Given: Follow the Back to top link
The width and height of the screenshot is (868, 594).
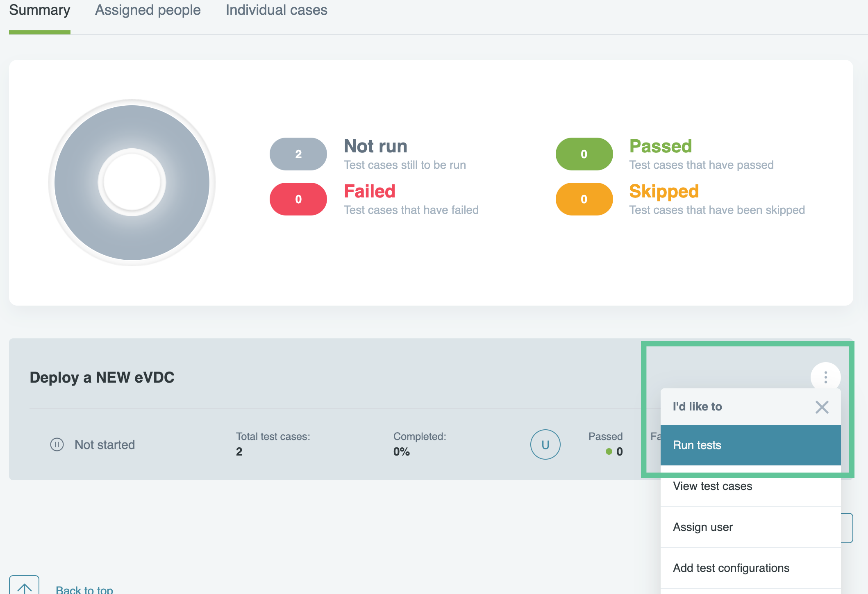Looking at the screenshot, I should (84, 589).
